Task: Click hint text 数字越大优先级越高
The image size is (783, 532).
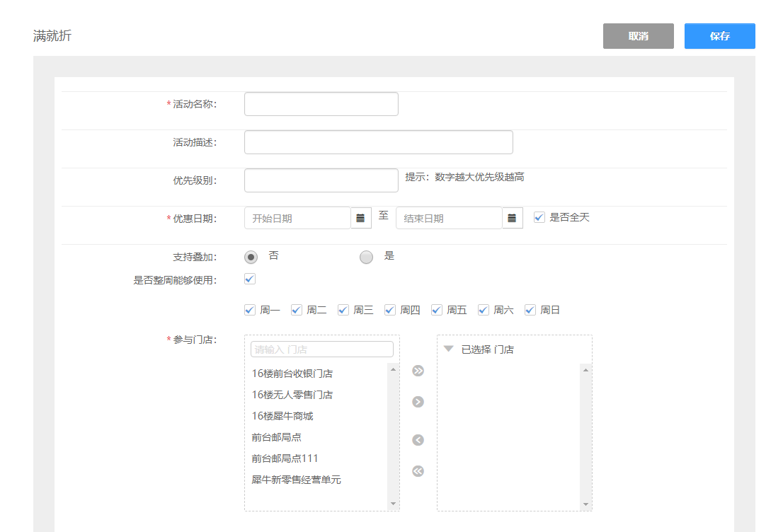Action: (x=479, y=177)
